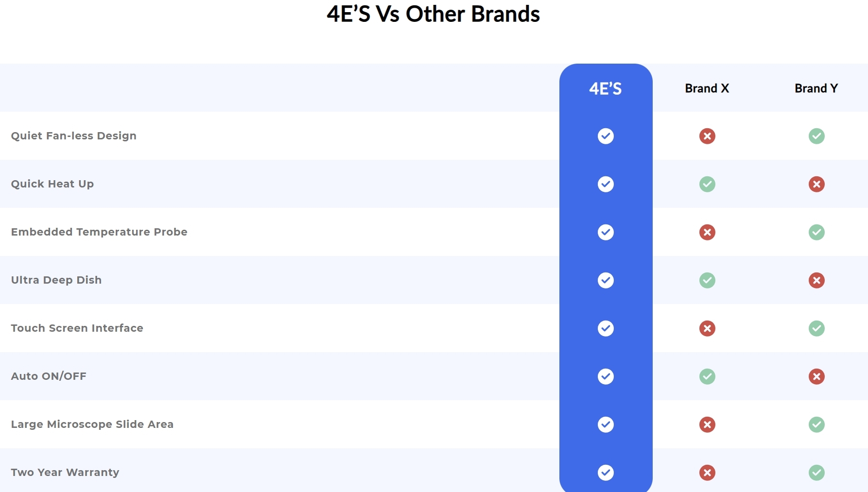
Task: Click Brand X red cross for Quiet Fan-less Design
Action: point(707,136)
